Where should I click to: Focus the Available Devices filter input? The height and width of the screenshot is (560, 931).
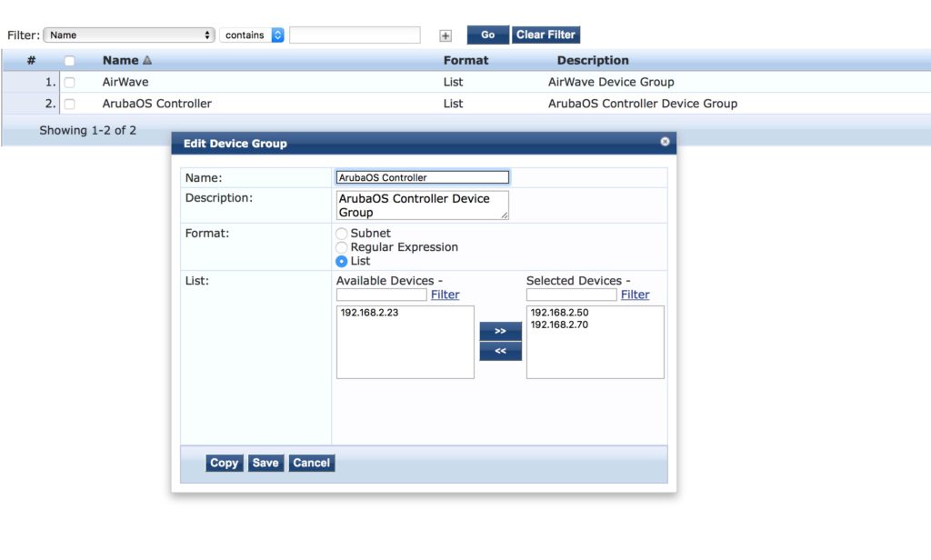382,295
